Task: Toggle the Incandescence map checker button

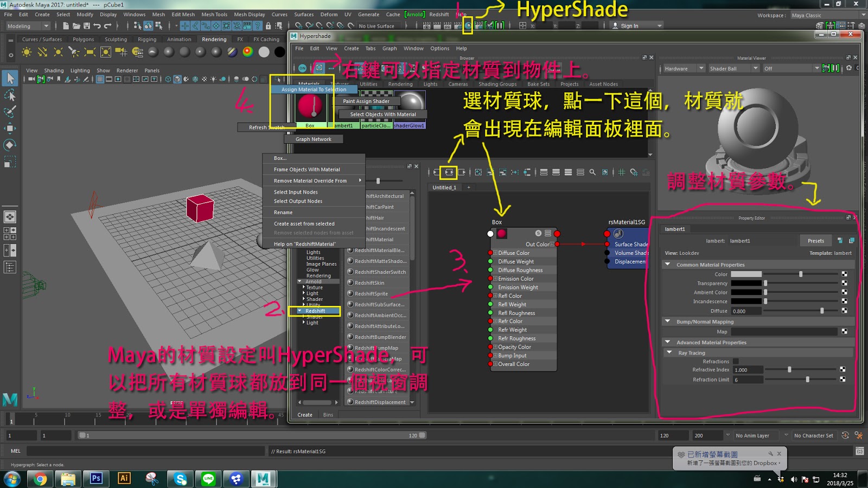Action: coord(844,301)
